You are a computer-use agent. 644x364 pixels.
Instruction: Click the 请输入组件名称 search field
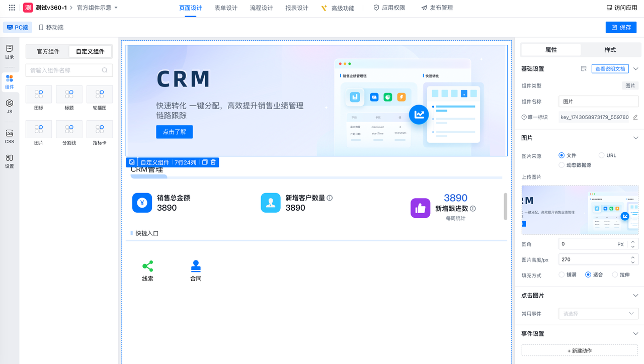[x=65, y=70]
